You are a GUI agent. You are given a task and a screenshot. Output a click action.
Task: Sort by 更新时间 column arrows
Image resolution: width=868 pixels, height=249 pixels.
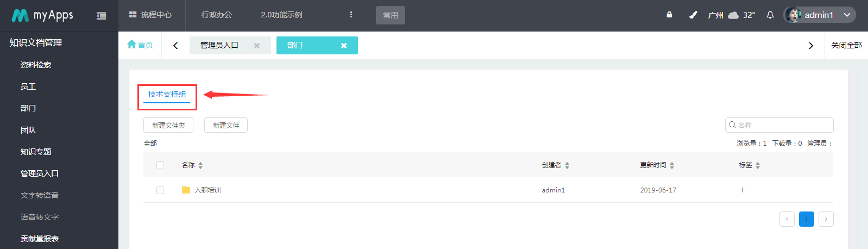[x=672, y=165]
